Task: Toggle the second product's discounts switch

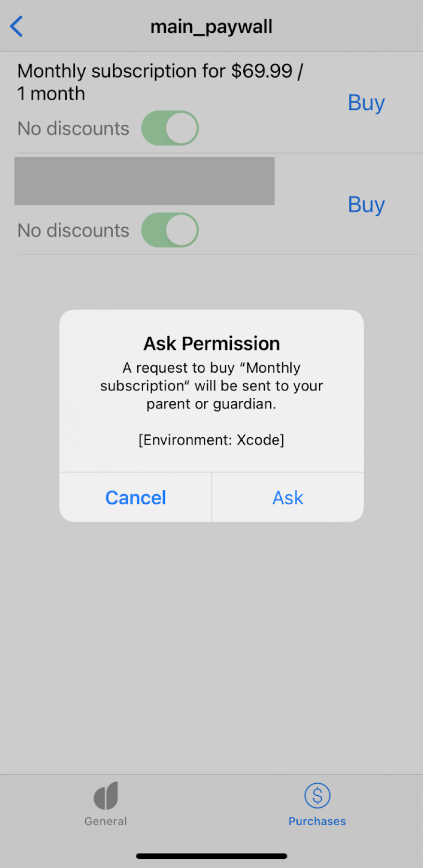Action: (170, 230)
